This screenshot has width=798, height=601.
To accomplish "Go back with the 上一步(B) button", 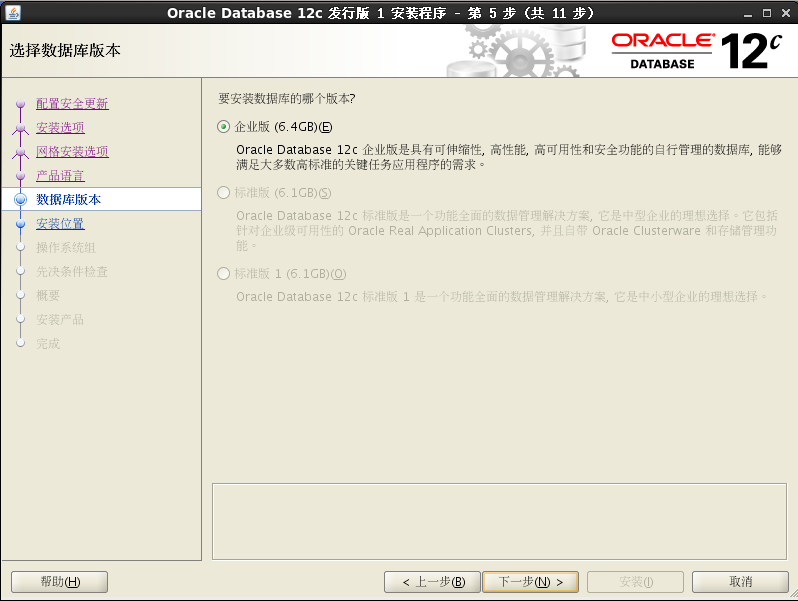I will coord(433,582).
